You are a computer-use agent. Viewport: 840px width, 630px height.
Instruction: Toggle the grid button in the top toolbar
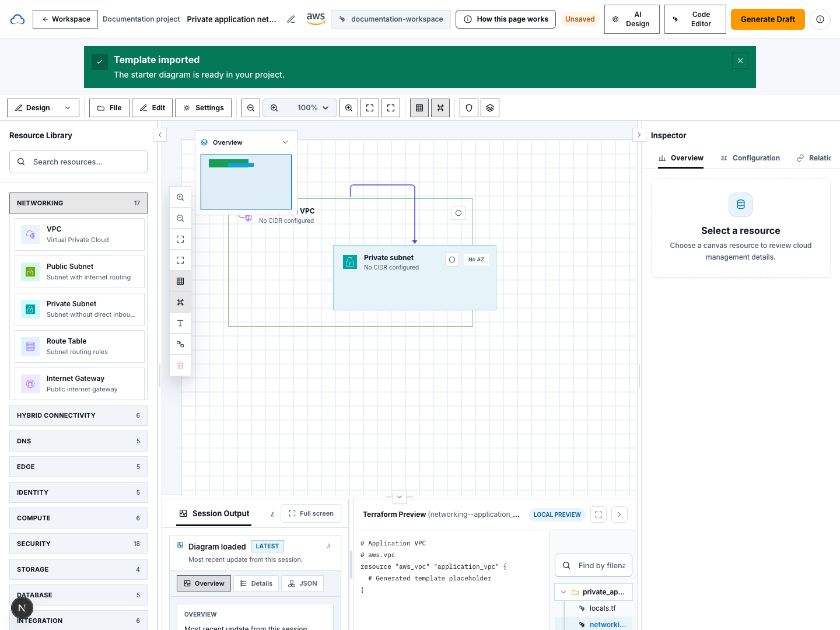[419, 108]
